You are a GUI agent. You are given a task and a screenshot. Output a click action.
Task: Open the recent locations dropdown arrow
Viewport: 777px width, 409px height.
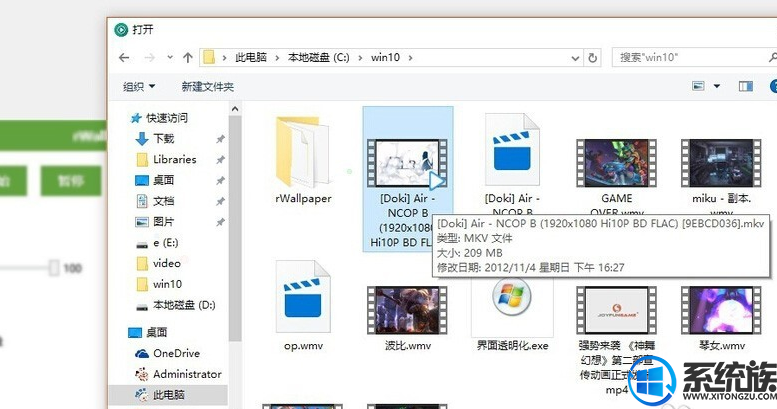(x=170, y=58)
